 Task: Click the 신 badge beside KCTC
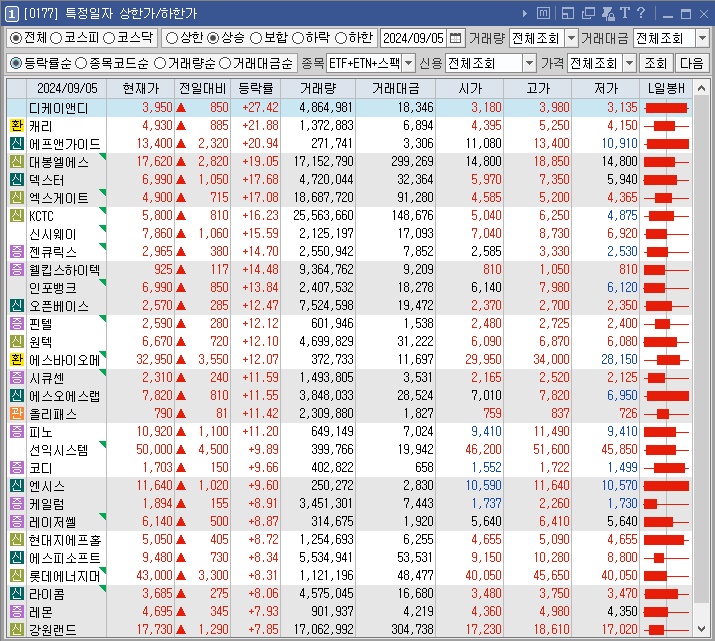click(x=16, y=216)
